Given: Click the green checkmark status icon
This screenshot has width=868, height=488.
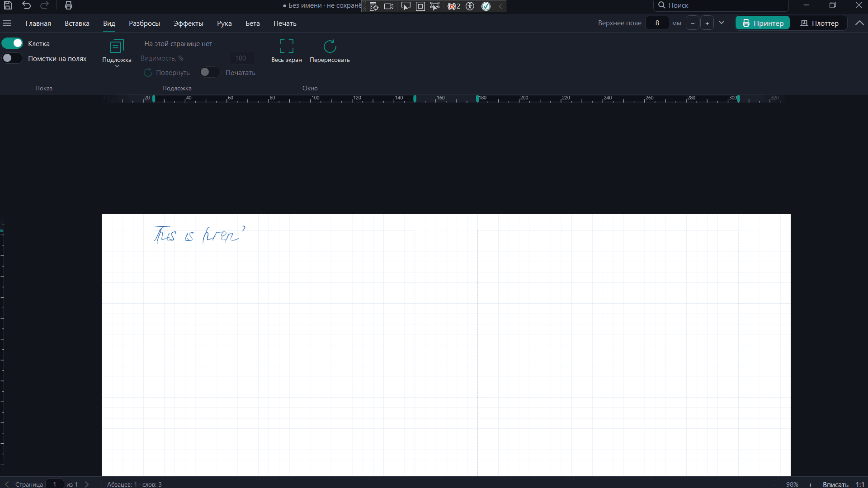Looking at the screenshot, I should point(486,6).
